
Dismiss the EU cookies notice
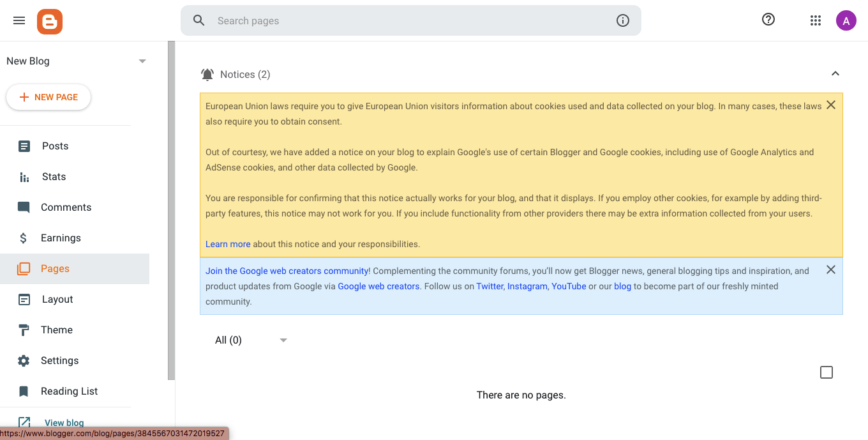831,105
